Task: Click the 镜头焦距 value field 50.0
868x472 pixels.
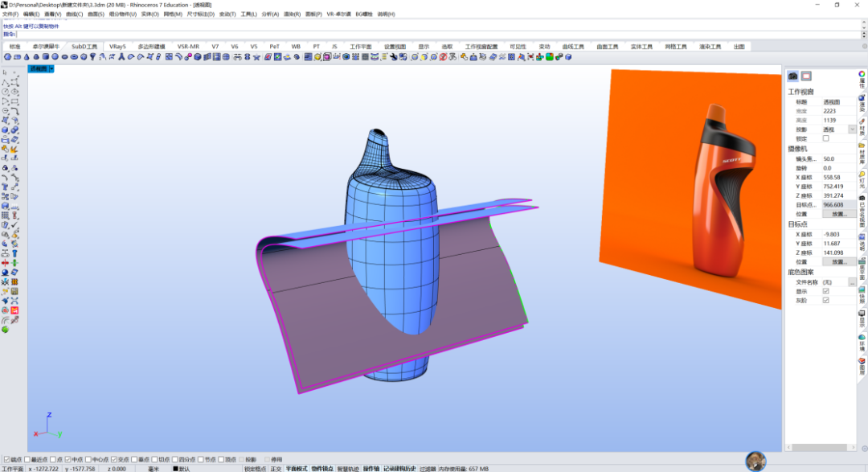Action: click(838, 159)
